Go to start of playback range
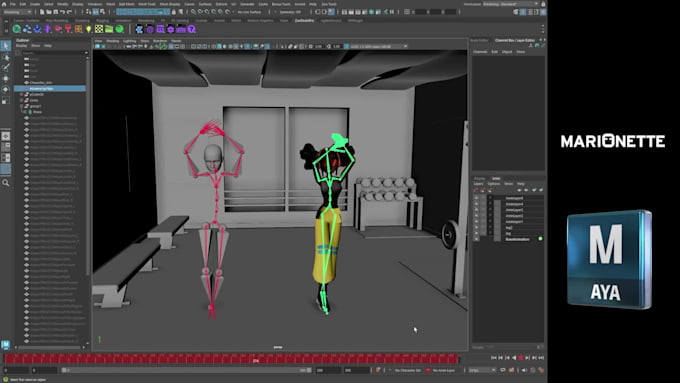Screen dimensions: 680x383 (x=494, y=358)
